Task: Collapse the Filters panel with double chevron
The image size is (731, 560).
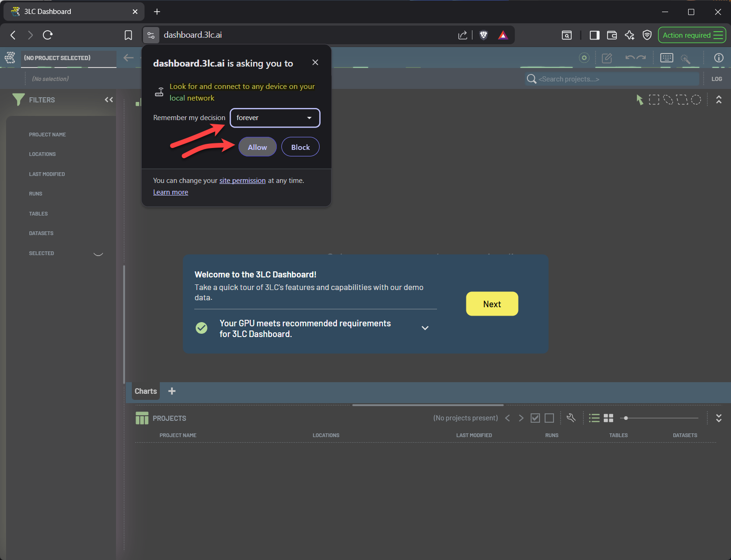Action: point(109,100)
